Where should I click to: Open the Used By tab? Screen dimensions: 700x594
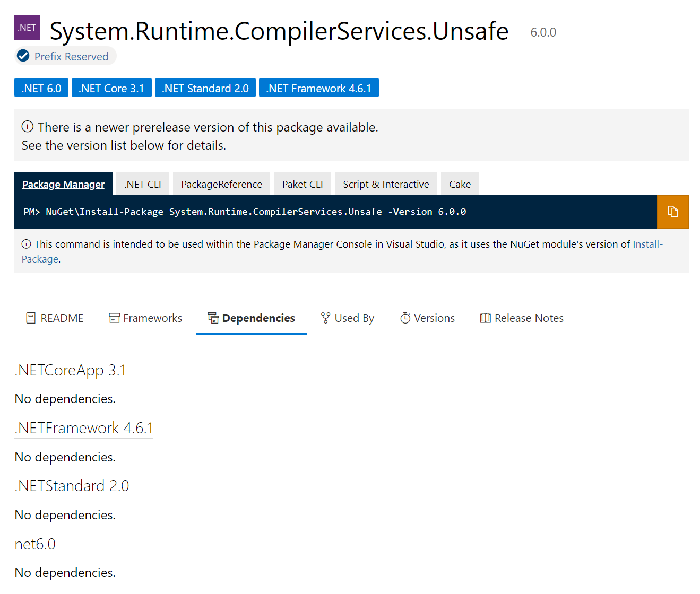coord(348,318)
